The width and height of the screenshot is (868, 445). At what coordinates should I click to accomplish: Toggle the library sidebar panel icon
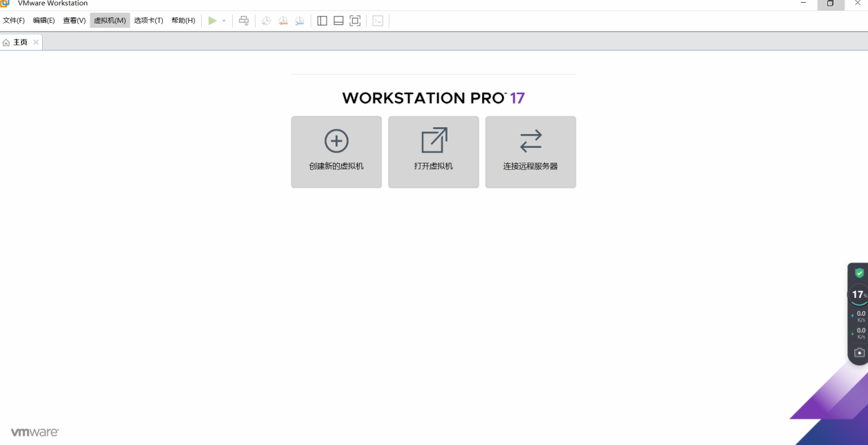(322, 21)
